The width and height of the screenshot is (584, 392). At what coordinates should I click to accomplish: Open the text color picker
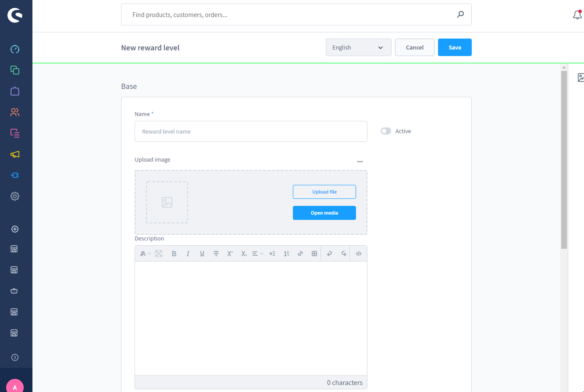159,254
